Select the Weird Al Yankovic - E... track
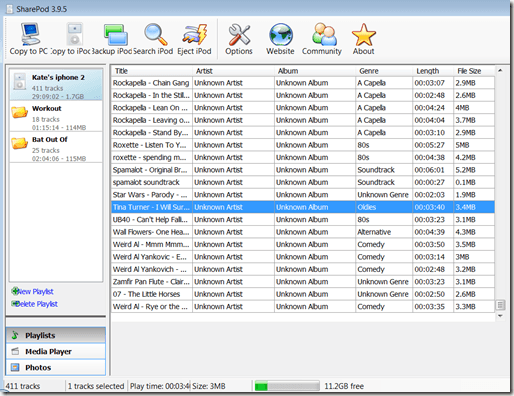This screenshot has height=396, width=514. [x=303, y=257]
